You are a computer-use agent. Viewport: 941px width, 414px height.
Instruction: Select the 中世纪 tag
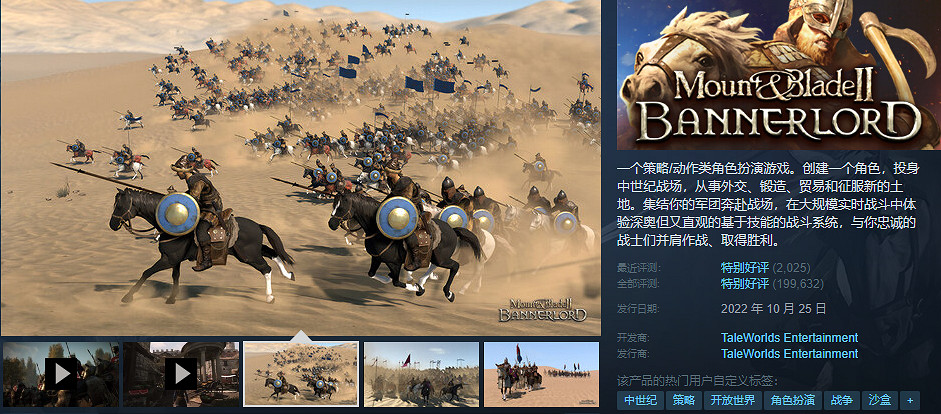coord(640,400)
